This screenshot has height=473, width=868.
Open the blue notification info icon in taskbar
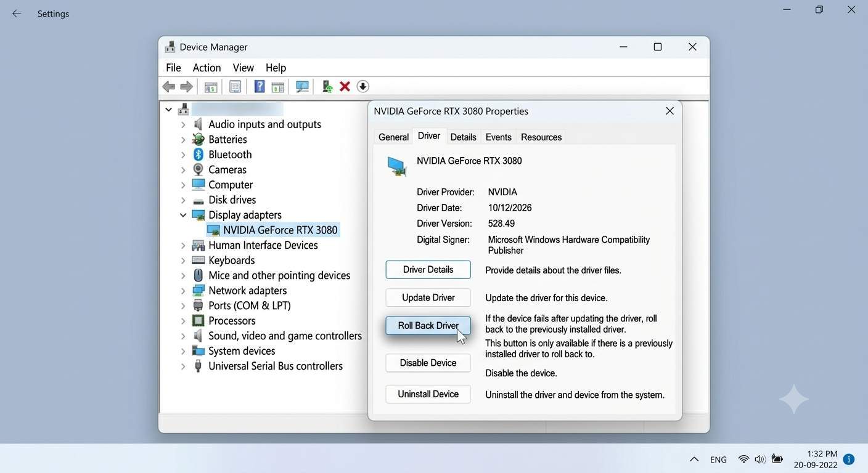coord(849,459)
